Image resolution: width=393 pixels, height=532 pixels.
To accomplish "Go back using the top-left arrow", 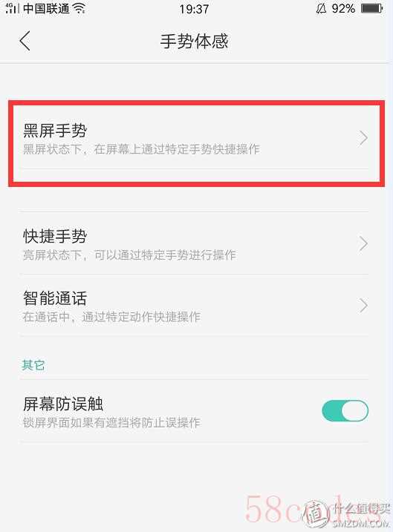I will [25, 41].
